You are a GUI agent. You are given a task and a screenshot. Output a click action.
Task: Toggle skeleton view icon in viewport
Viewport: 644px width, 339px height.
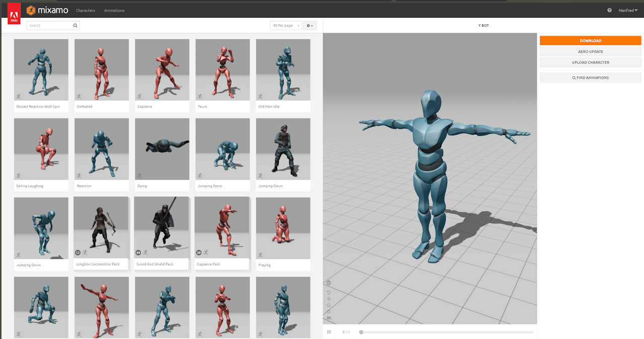coord(329,283)
